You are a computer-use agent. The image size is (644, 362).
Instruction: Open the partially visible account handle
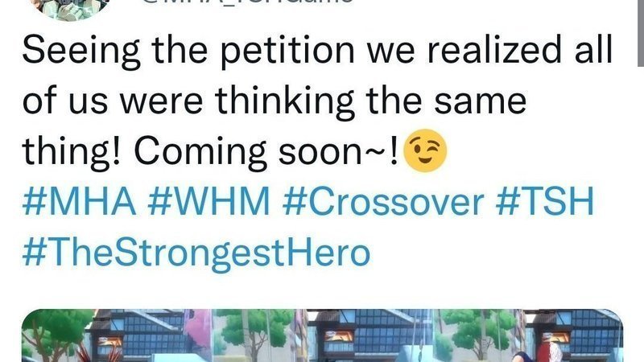pyautogui.click(x=246, y=2)
